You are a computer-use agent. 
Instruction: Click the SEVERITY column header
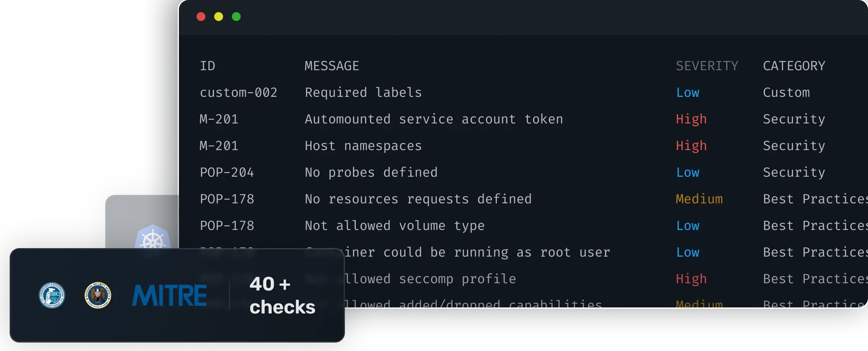click(x=707, y=66)
